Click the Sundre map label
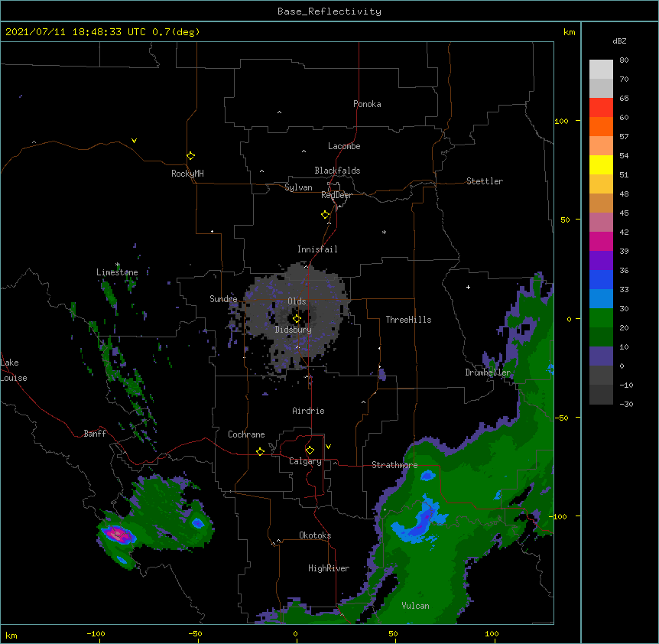Viewport: 659px width, 644px height. [223, 299]
